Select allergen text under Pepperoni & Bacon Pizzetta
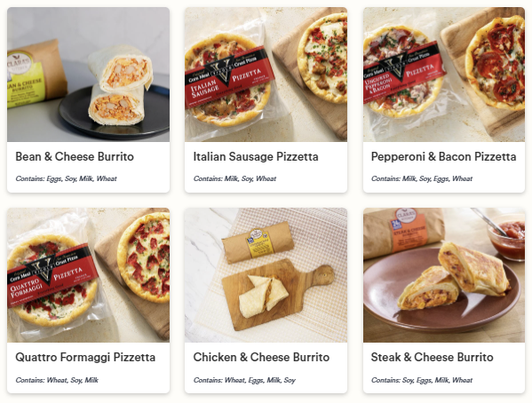Image resolution: width=532 pixels, height=403 pixels. point(422,178)
